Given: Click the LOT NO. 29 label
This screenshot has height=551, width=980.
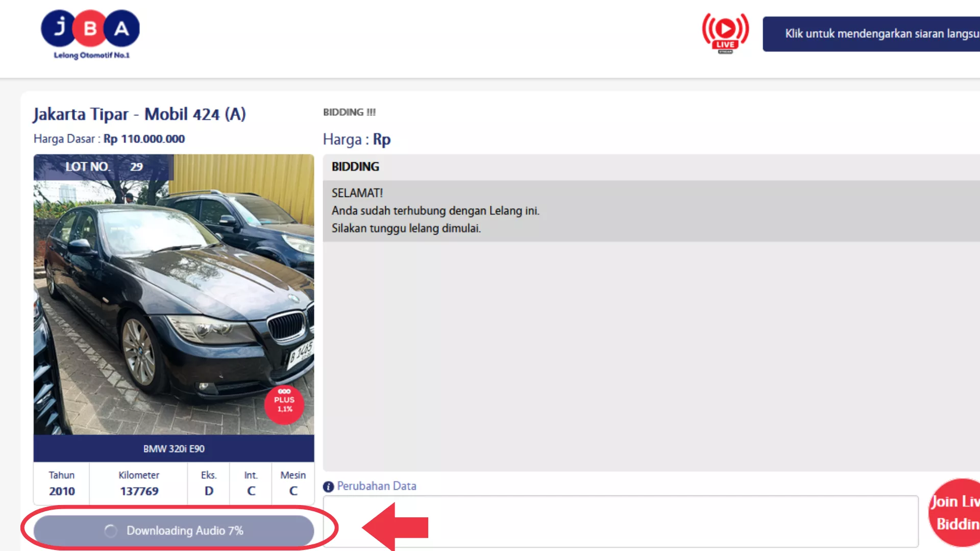Looking at the screenshot, I should (104, 167).
